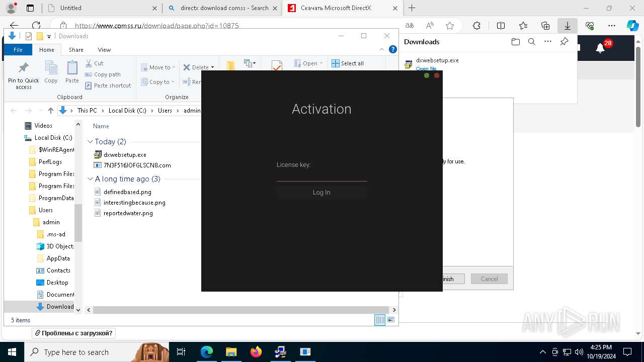The height and width of the screenshot is (362, 644).
Task: Click the Edge Downloads toolbar icon
Action: click(567, 26)
